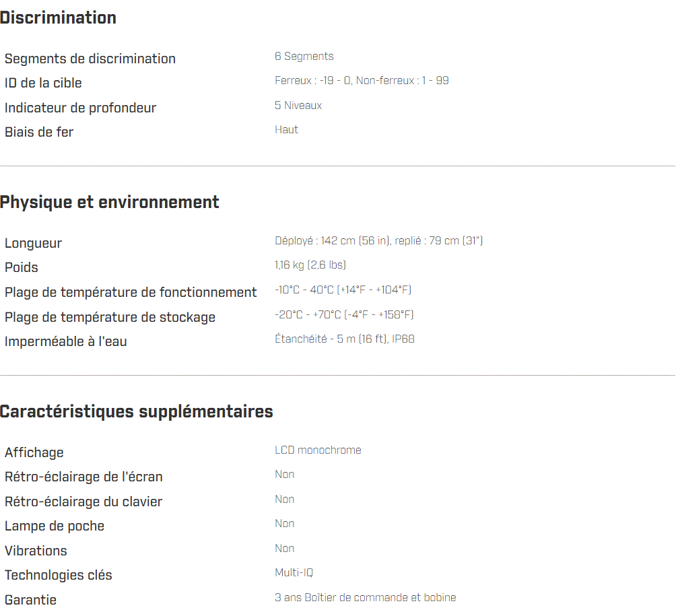Image resolution: width=676 pixels, height=616 pixels.
Task: Click the Étanchéité IP68 value
Action: click(345, 339)
